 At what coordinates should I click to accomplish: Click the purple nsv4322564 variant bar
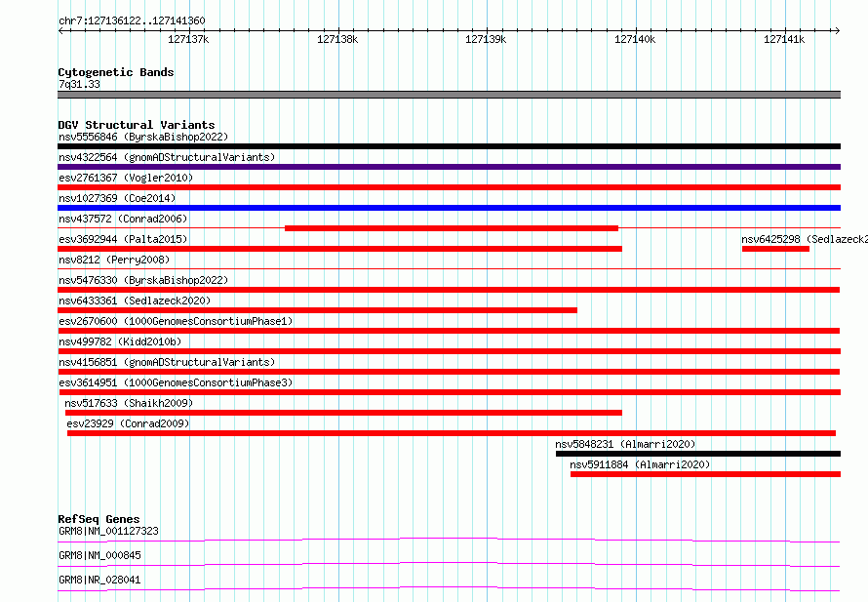click(449, 167)
